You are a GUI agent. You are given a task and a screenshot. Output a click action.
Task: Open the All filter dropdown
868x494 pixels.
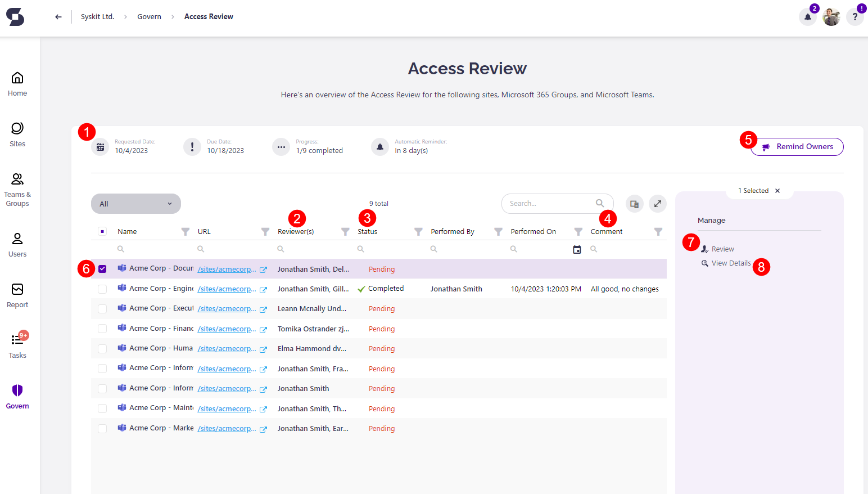pyautogui.click(x=135, y=203)
